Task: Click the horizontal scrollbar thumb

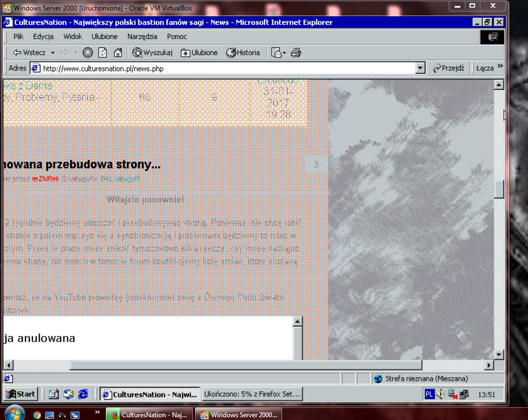Action: click(246, 365)
